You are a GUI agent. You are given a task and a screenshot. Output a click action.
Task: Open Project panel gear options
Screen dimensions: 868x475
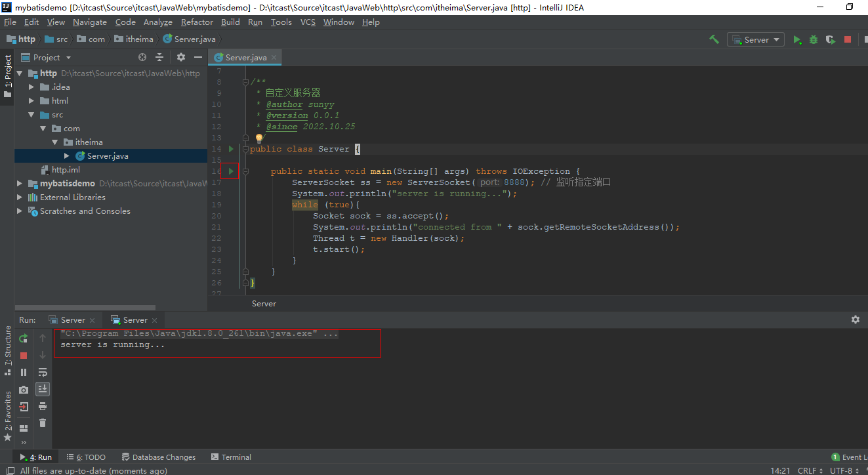[181, 58]
